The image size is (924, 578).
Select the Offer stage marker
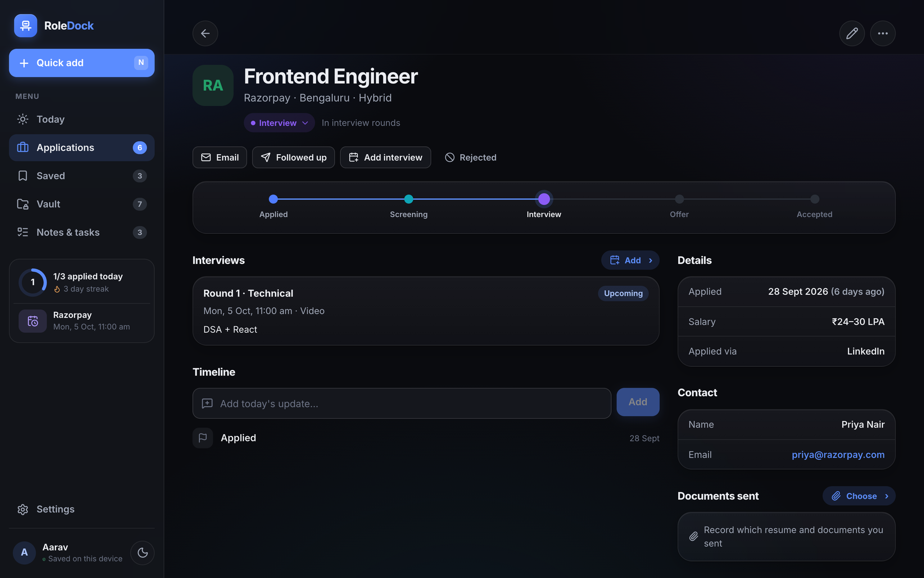(679, 199)
